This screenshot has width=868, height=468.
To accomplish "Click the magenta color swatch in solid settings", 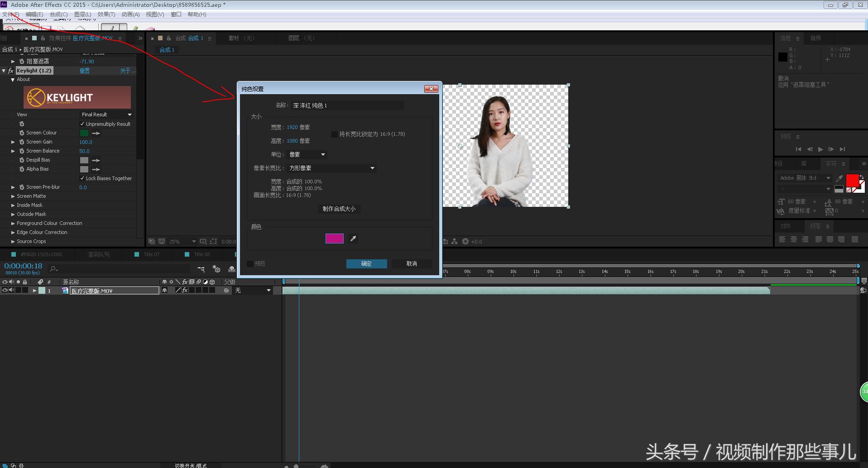I will [x=334, y=239].
